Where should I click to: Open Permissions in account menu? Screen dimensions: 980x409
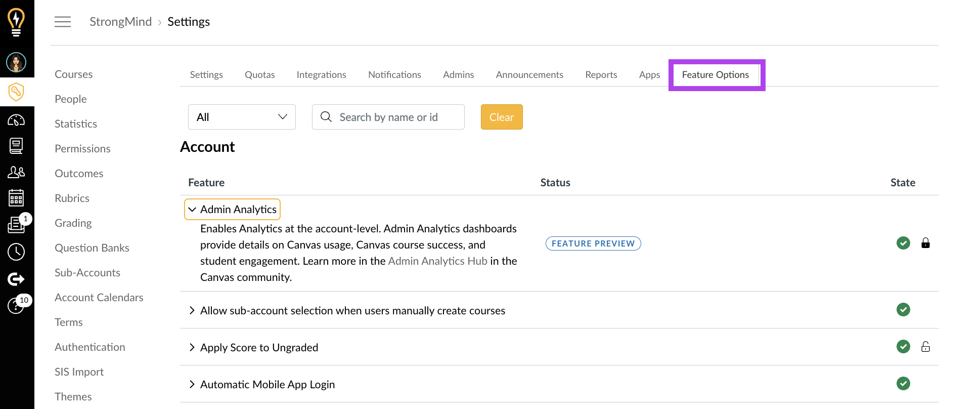tap(82, 148)
